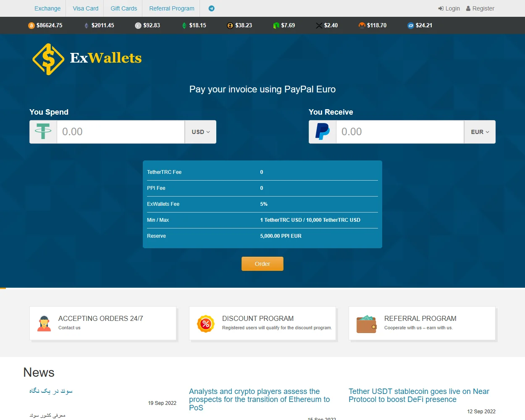Click the ACCEPTING ORDERS 24/7 heading

(x=101, y=318)
